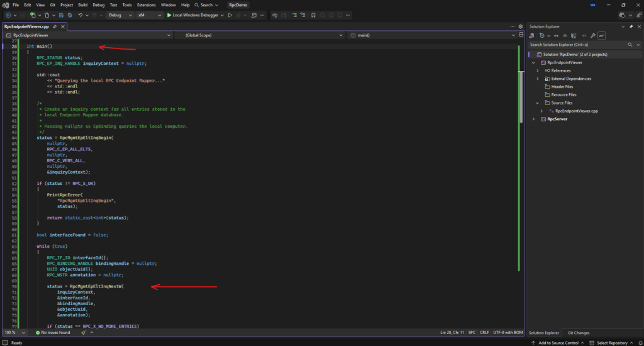The height and width of the screenshot is (346, 644).
Task: Collapse the RpcEndpointViewer project node
Action: click(533, 63)
